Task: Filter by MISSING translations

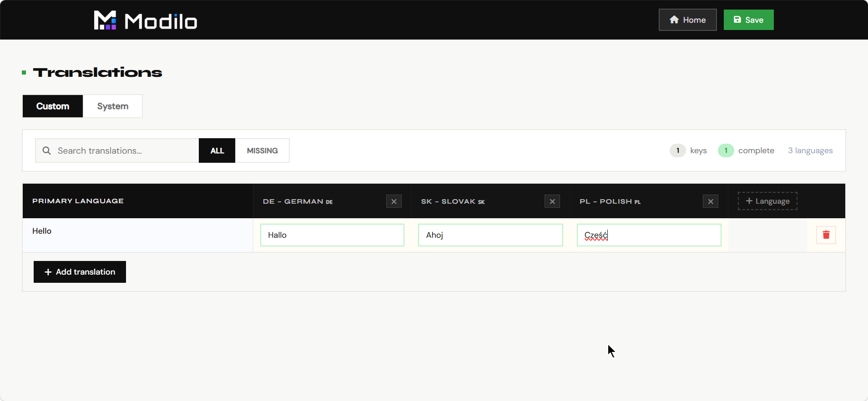Action: click(262, 150)
